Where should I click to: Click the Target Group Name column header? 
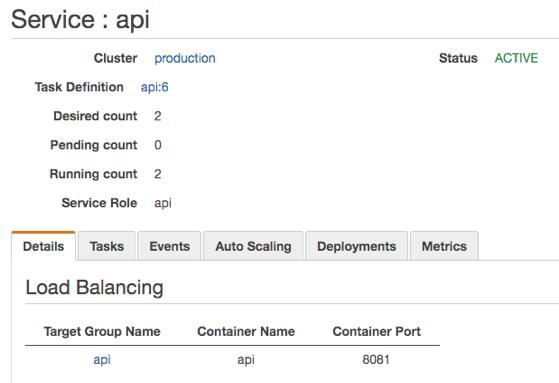(102, 331)
